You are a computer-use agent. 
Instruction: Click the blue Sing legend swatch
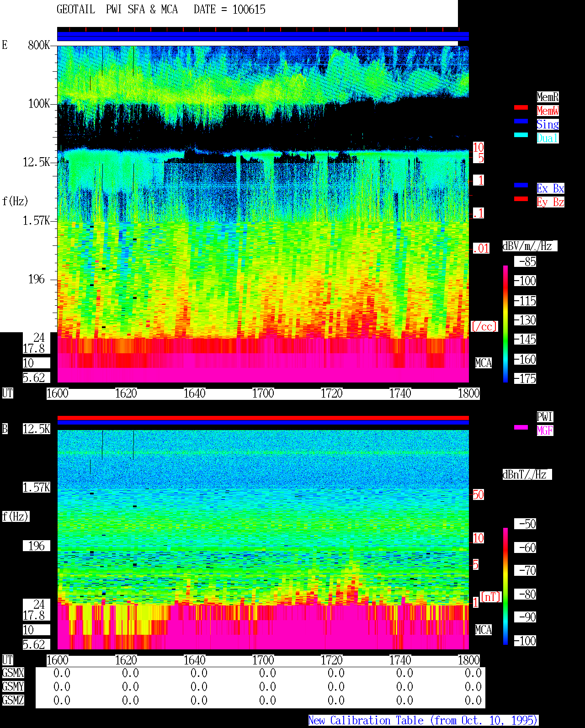pos(521,121)
